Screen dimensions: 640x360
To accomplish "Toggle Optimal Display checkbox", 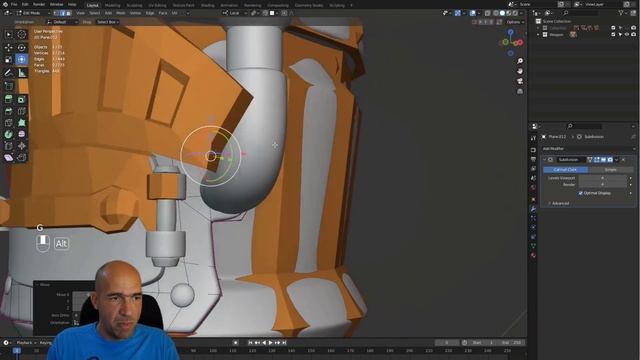I will tap(580, 193).
